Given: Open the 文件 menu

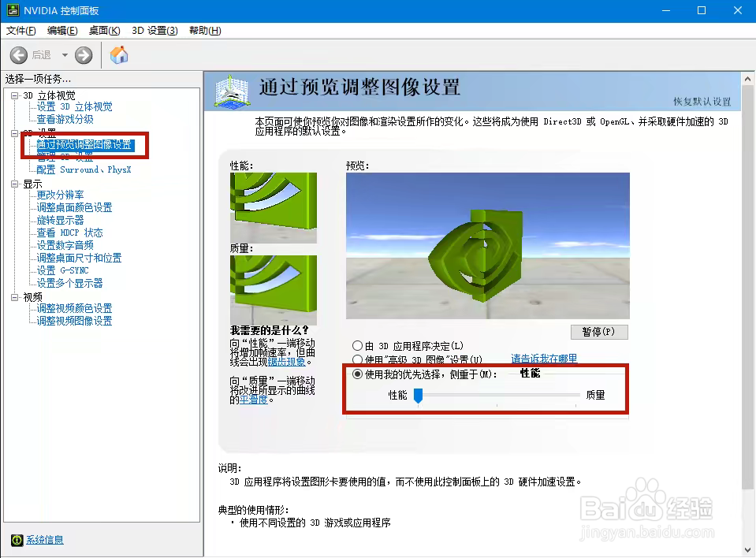Looking at the screenshot, I should (20, 30).
